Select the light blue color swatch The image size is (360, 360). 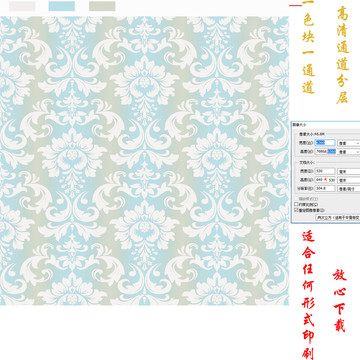[x=62, y=6]
